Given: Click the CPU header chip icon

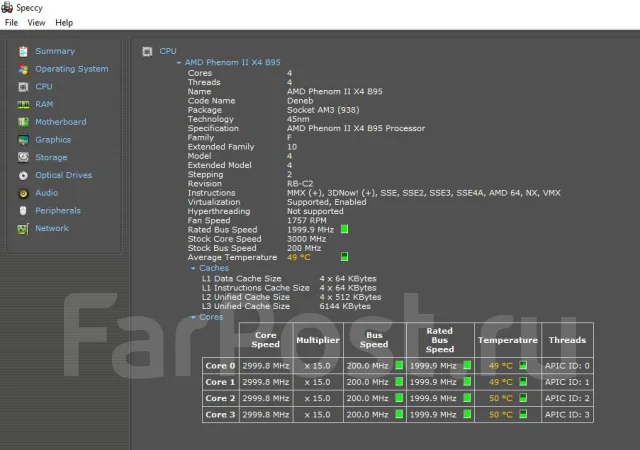Looking at the screenshot, I should point(147,51).
